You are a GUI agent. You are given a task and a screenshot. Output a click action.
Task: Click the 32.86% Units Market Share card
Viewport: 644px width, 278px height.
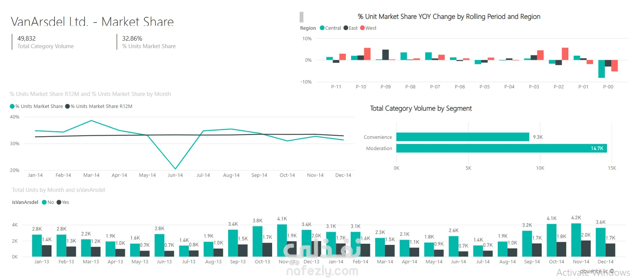click(x=148, y=42)
